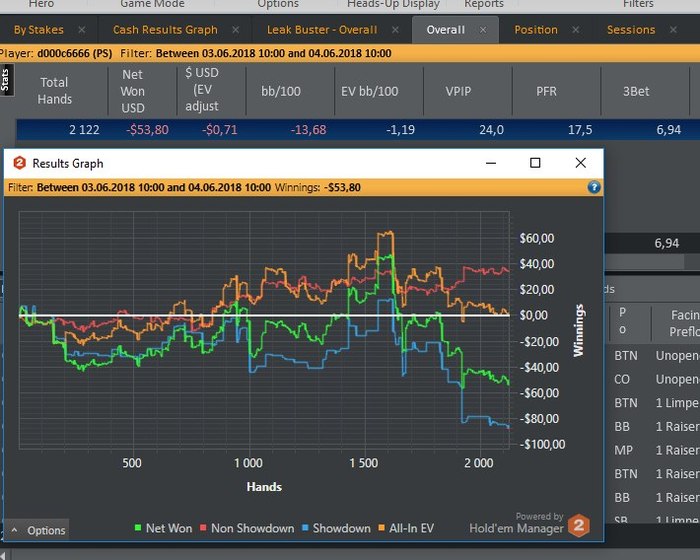
Task: Select the BTN Unopened row
Action: [655, 355]
